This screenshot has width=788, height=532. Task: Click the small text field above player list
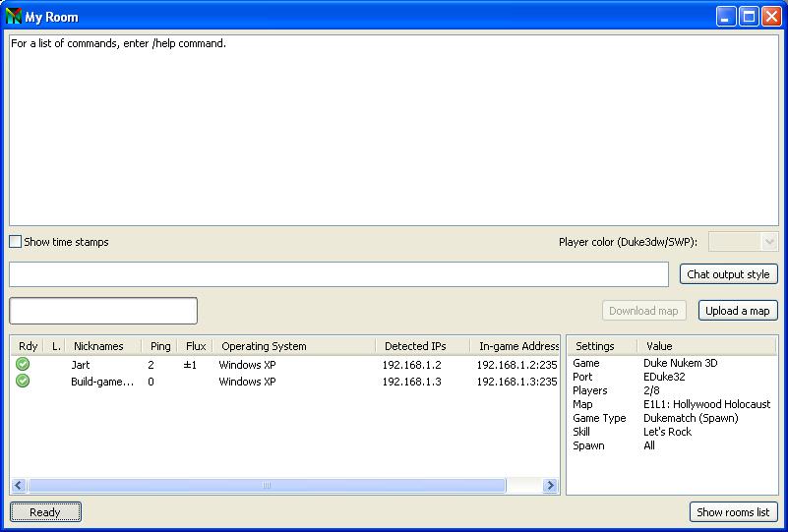pos(103,311)
